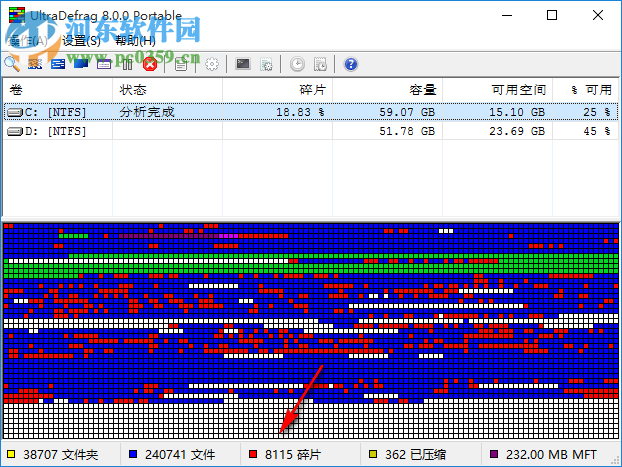The height and width of the screenshot is (467, 622).
Task: Click the Full optimization icon
Action: (81, 64)
